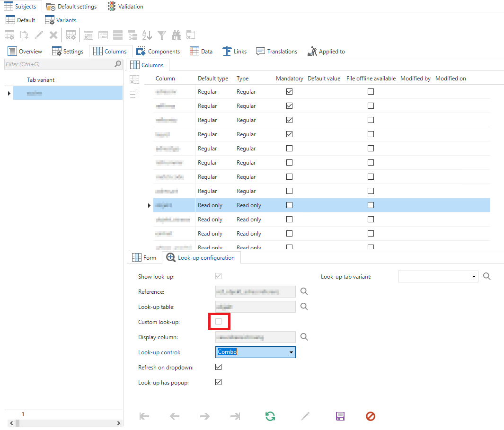Click the copy tab variant toolbar icon

(x=24, y=35)
